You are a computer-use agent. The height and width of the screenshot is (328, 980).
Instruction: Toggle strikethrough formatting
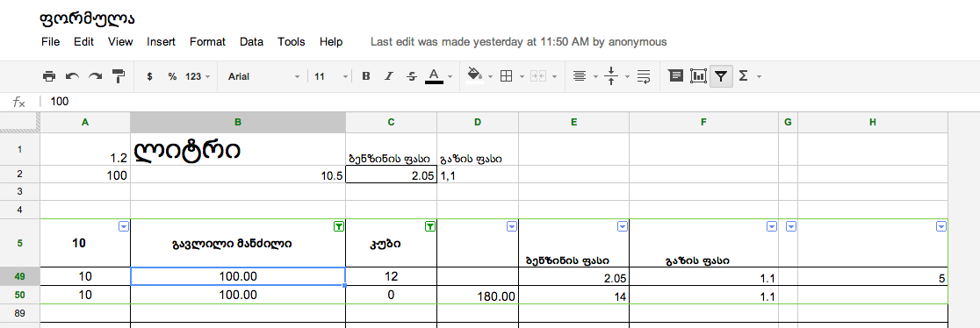point(411,76)
